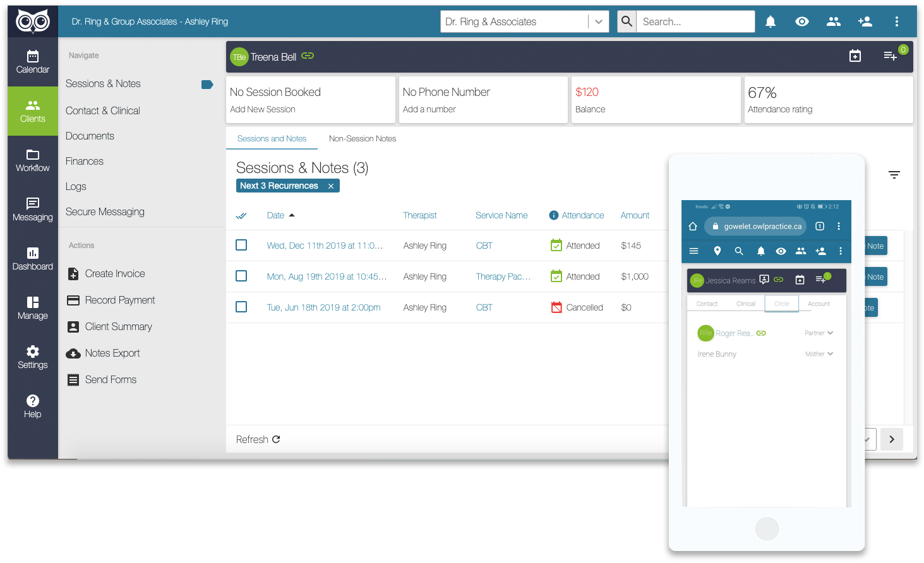Open the Mother dropdown beside Irene Bunny
Viewport: 924px width, 563px height.
(x=819, y=353)
